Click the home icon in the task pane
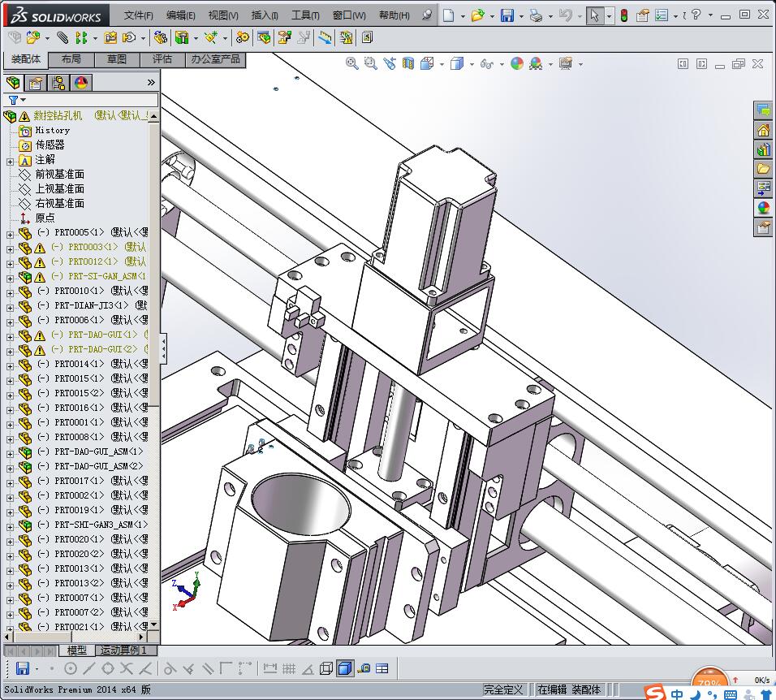The image size is (776, 700). pos(763,130)
